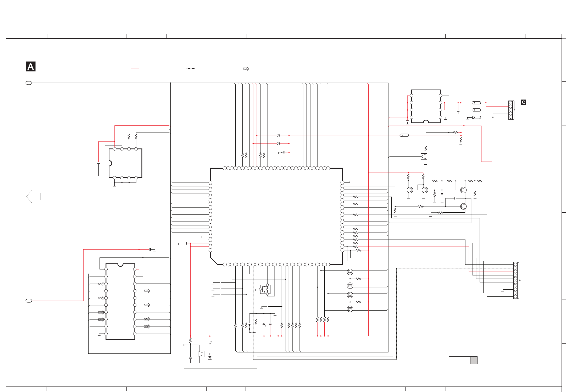Screen dimensions: 566x392
Task: Click the ferrite bead on the long red line
Action: tap(404, 135)
